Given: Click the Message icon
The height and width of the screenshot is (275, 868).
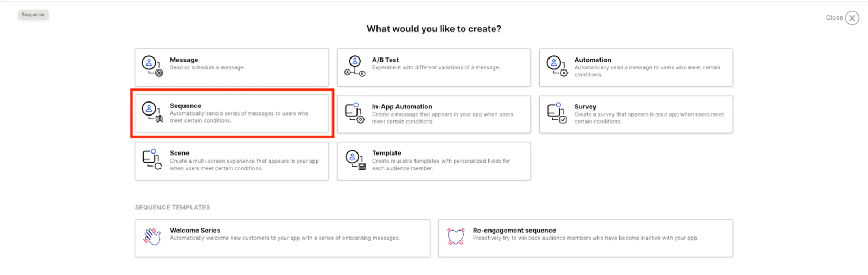Looking at the screenshot, I should point(152,66).
